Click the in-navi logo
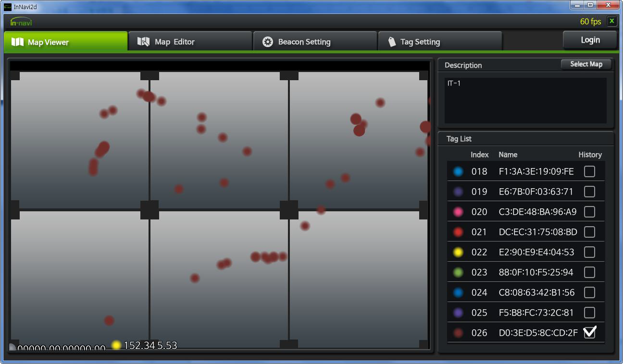The width and height of the screenshot is (623, 364). click(x=21, y=22)
